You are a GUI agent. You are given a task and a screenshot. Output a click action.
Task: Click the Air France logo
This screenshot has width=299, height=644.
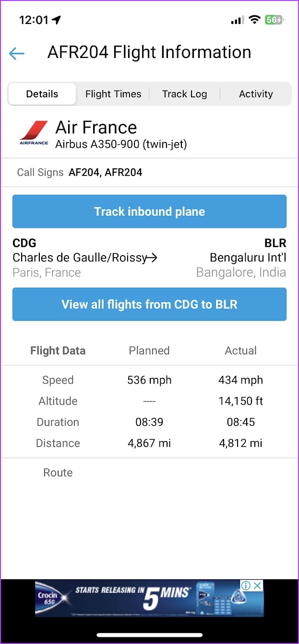point(34,133)
